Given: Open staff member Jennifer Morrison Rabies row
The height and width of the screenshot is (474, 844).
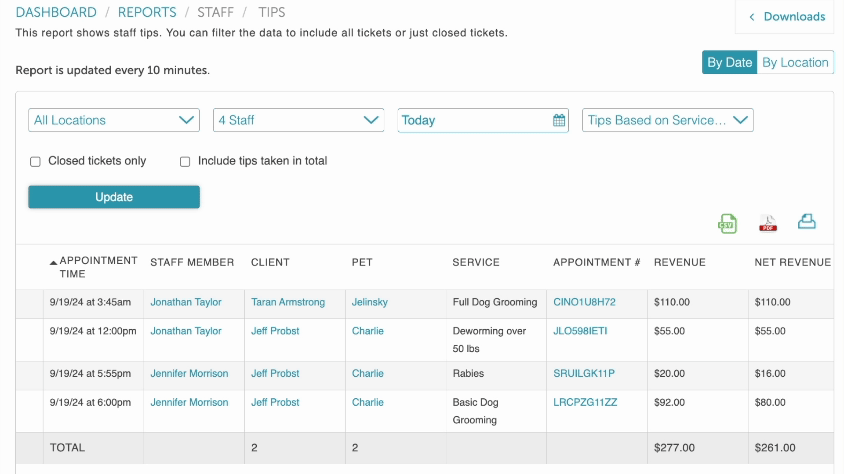Looking at the screenshot, I should pyautogui.click(x=189, y=374).
